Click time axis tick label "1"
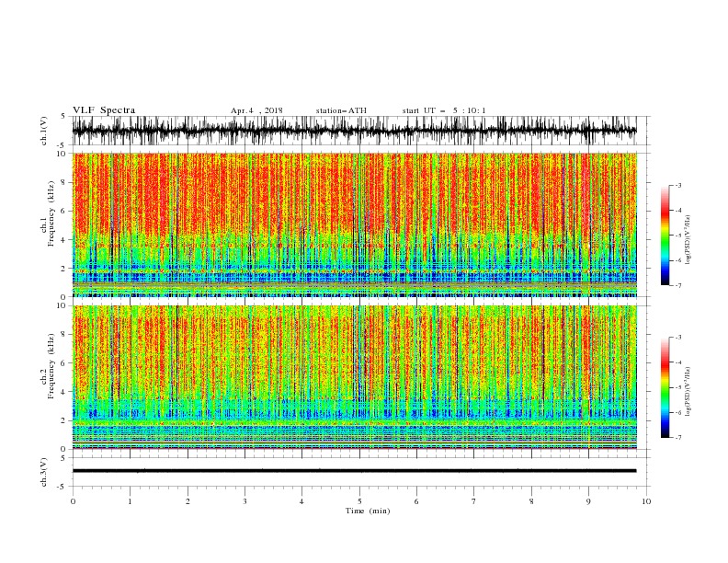This screenshot has width=728, height=563. coord(130,501)
